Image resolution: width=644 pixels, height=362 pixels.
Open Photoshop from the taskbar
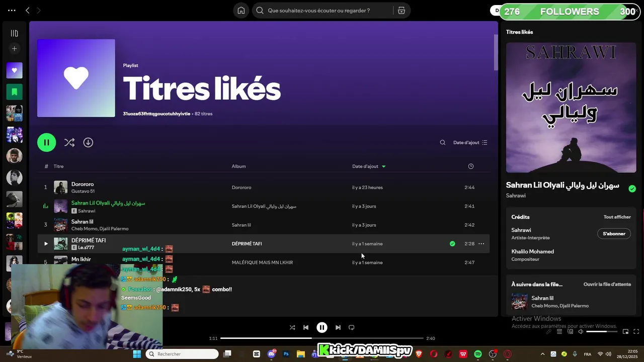tap(286, 354)
